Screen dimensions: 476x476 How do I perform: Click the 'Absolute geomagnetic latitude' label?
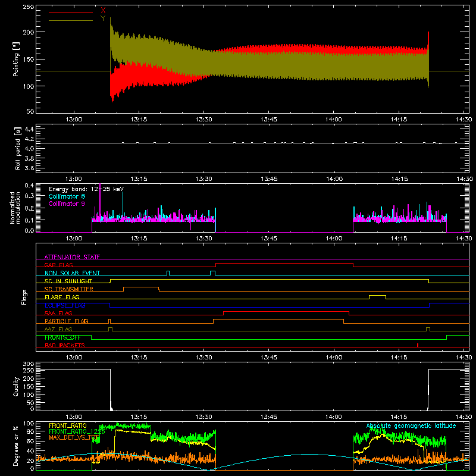411,425
